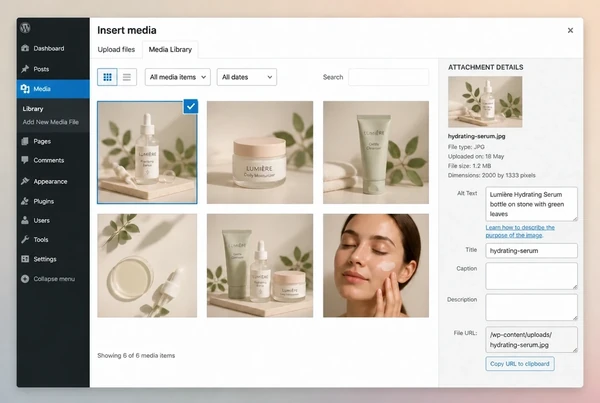Select the petri dish and dropper thumbnail
The image size is (600, 403).
point(147,266)
